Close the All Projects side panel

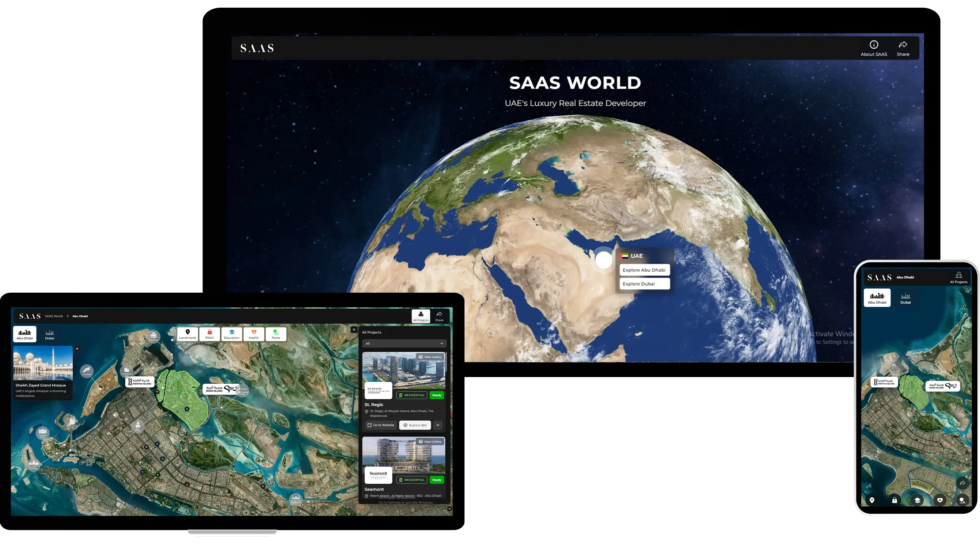pos(354,330)
